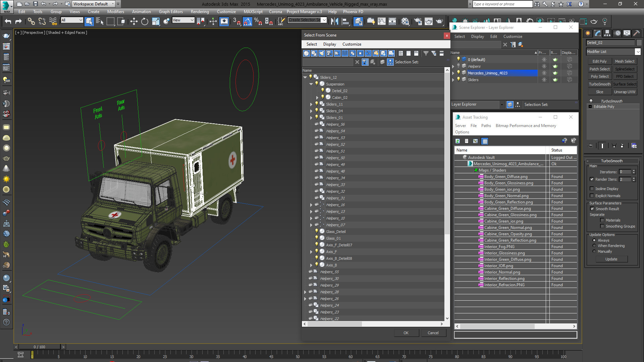Click the Redo arrow in main toolbar

pos(19,21)
